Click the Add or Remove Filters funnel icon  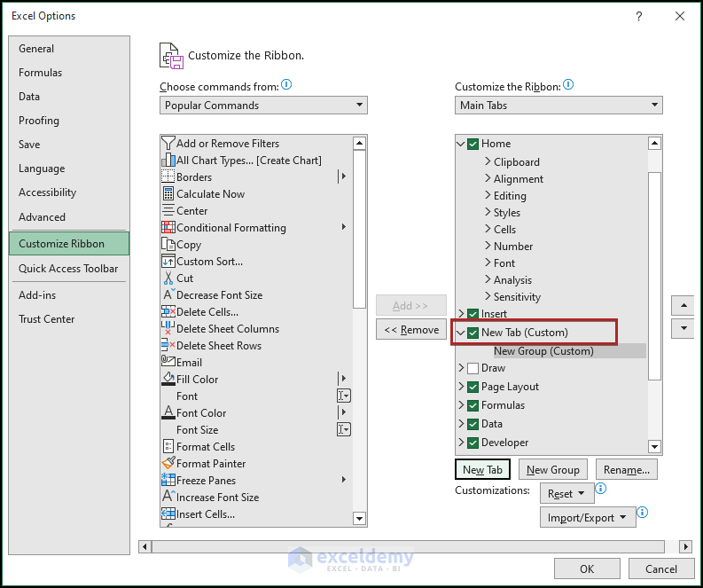click(x=168, y=143)
